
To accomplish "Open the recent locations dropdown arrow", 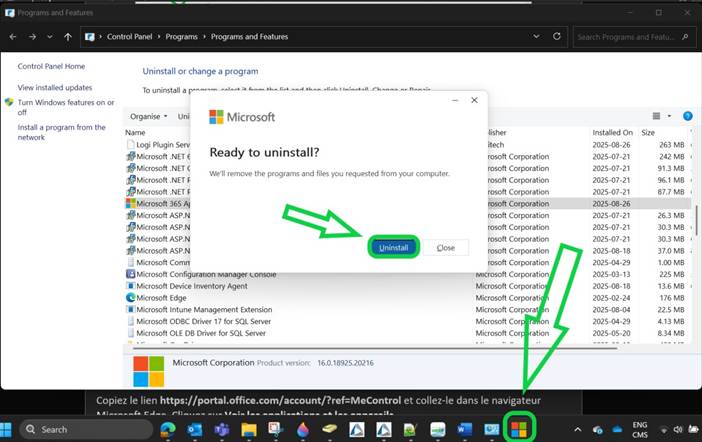I will click(50, 37).
